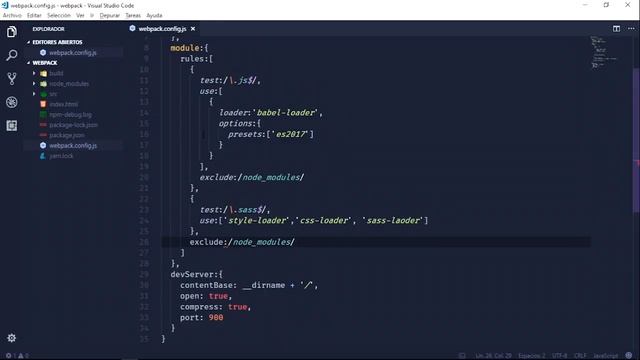Screen dimensions: 640x360
Task: Click the JavaScript language mode status item
Action: tap(605, 356)
